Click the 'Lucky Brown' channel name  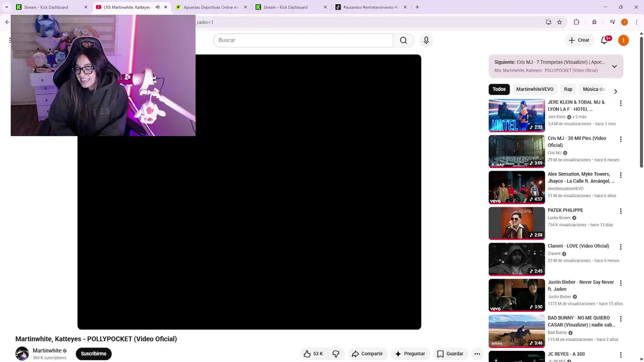tap(559, 218)
